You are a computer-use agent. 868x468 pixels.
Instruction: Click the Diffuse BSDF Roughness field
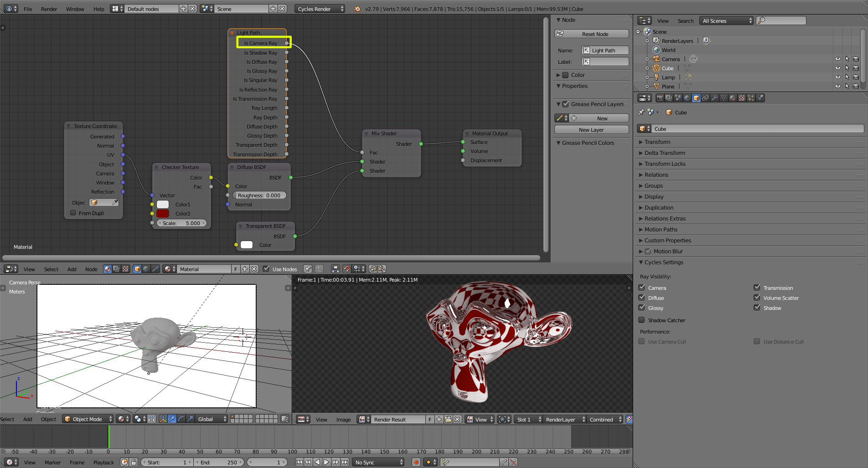click(x=259, y=195)
